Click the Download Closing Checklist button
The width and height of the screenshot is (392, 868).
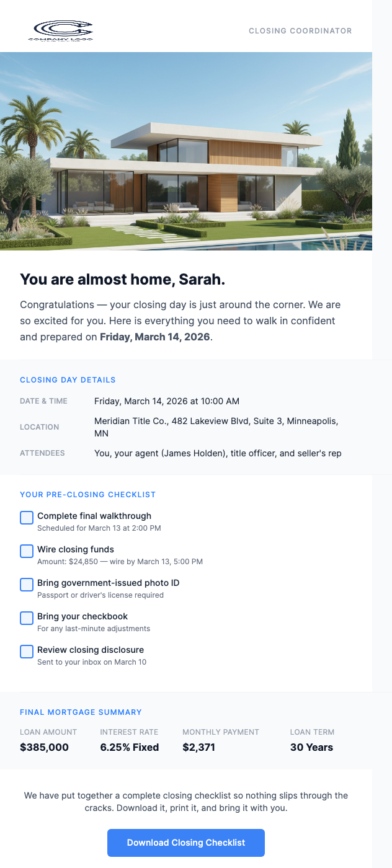click(x=186, y=843)
